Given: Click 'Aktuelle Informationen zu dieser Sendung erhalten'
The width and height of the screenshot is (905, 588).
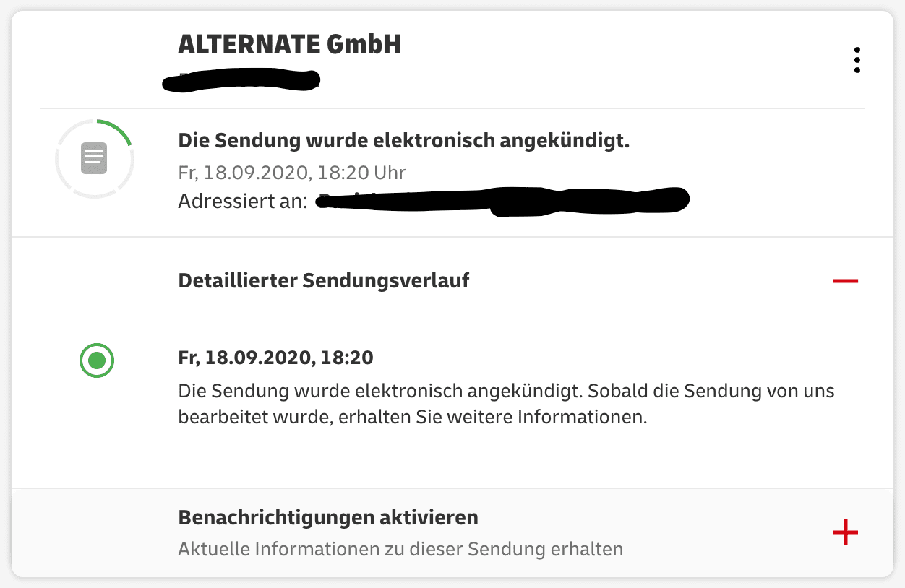Looking at the screenshot, I should pos(400,549).
